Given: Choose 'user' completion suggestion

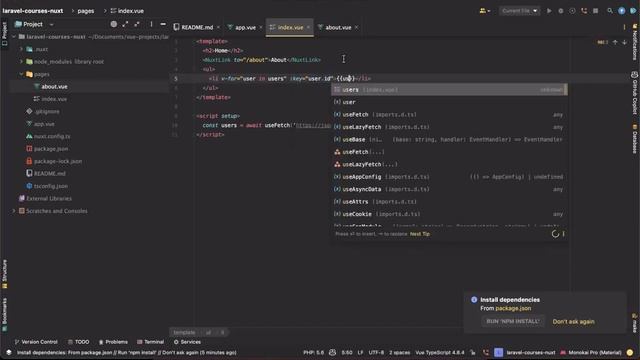Looking at the screenshot, I should [449, 102].
